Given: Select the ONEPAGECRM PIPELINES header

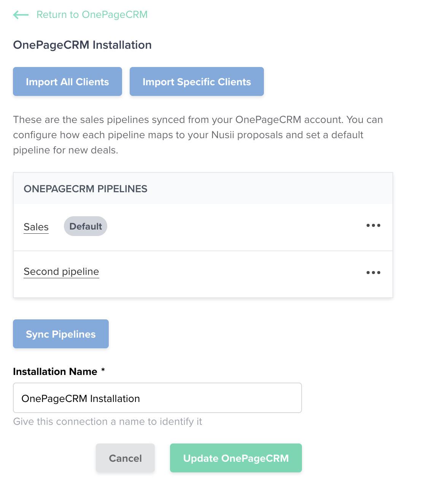Looking at the screenshot, I should point(86,189).
